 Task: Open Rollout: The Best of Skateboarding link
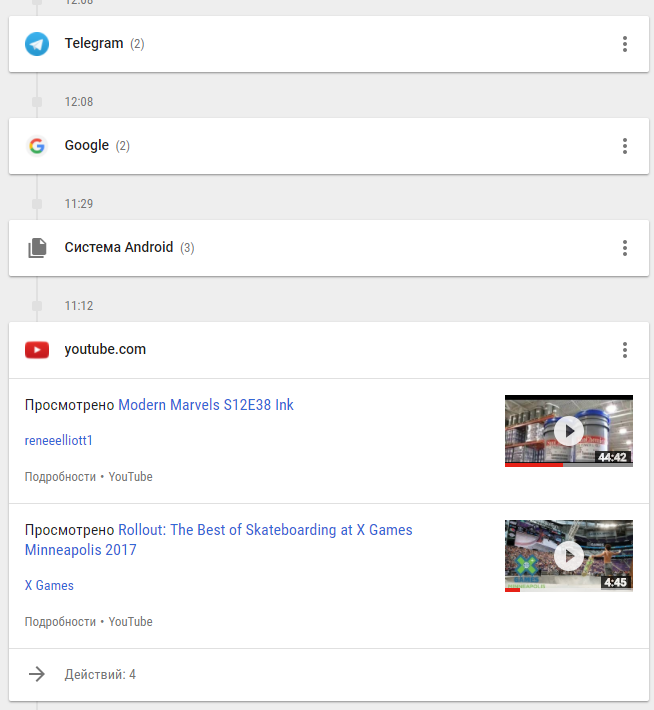tap(218, 540)
